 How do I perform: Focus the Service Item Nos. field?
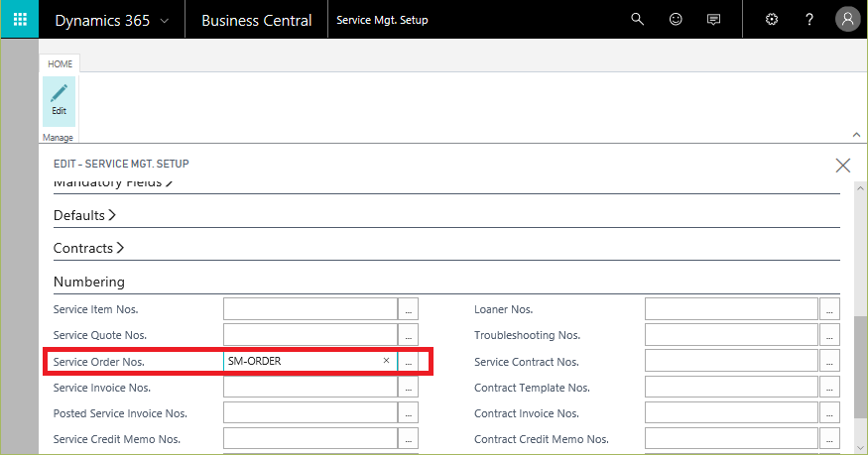pyautogui.click(x=310, y=309)
